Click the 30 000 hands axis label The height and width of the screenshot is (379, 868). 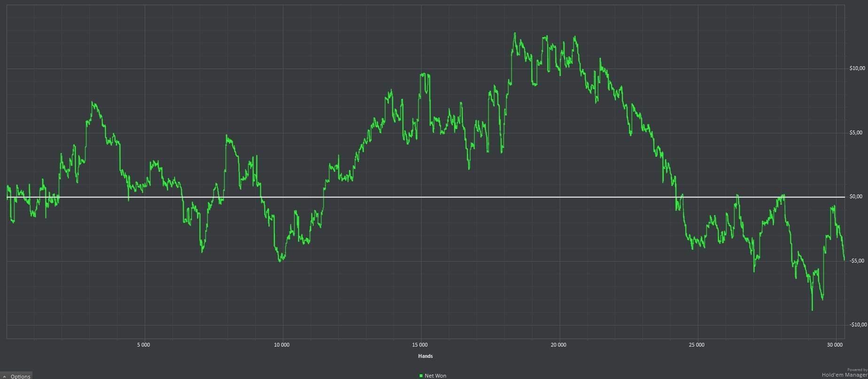pos(835,345)
